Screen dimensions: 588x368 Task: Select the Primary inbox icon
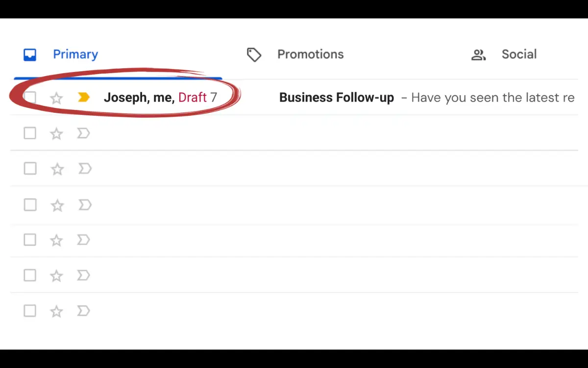coord(30,54)
